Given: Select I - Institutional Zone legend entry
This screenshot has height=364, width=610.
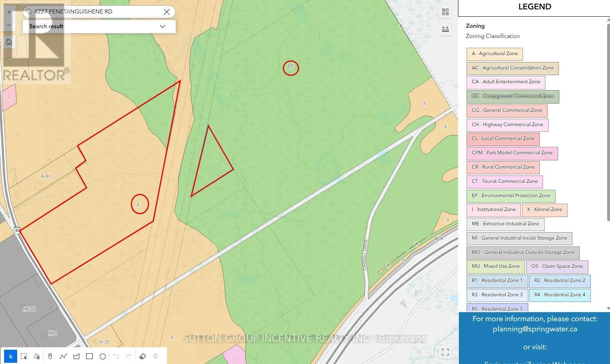Looking at the screenshot, I should [494, 210].
